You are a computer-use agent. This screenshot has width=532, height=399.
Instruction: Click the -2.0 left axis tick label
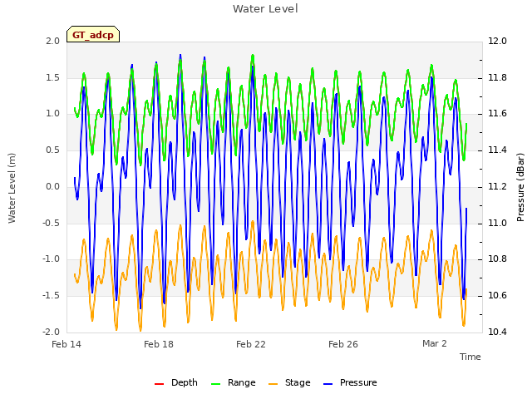pos(52,332)
